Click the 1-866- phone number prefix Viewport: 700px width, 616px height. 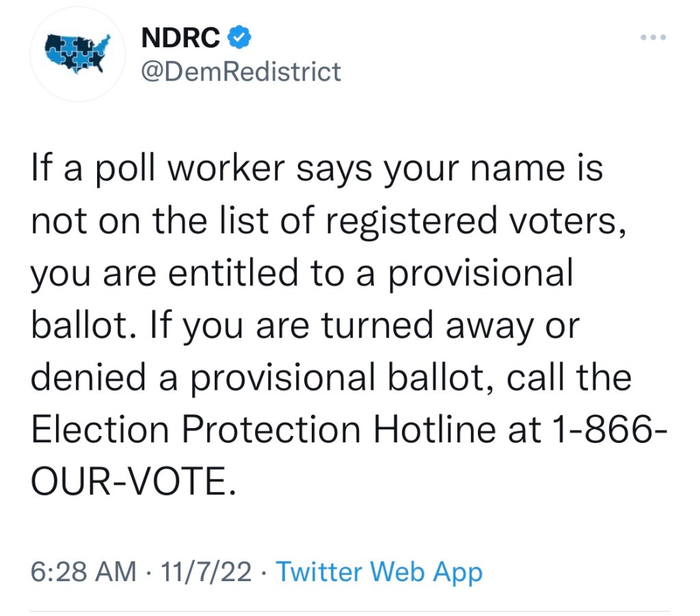pos(600,430)
